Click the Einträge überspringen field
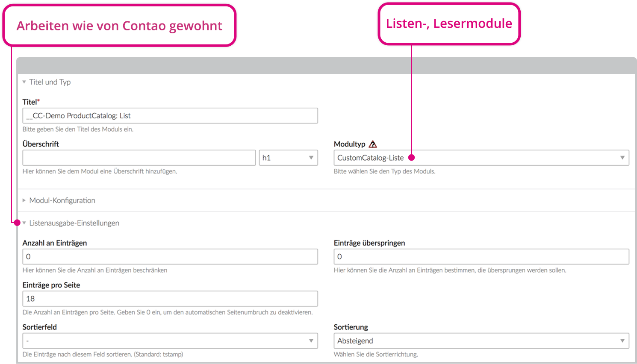This screenshot has width=637, height=364. [481, 257]
